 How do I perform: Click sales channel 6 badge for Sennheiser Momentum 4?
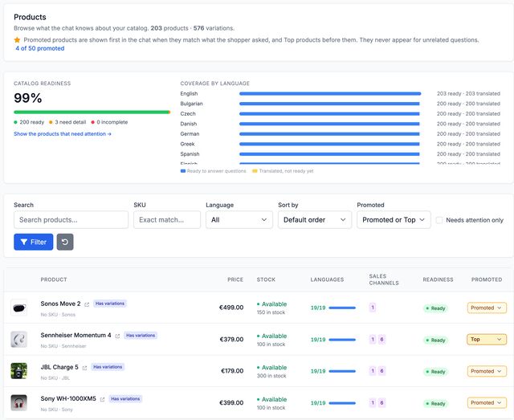tap(381, 340)
